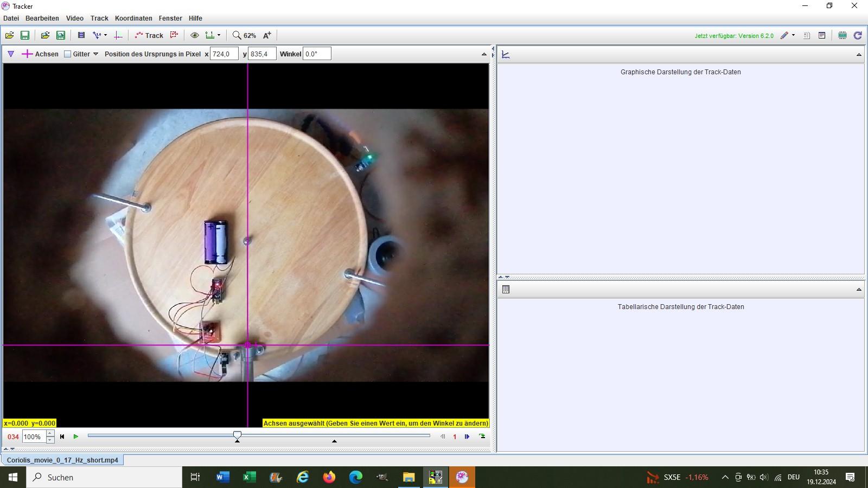Save the project as zip icon
The image size is (868, 488).
(x=61, y=35)
